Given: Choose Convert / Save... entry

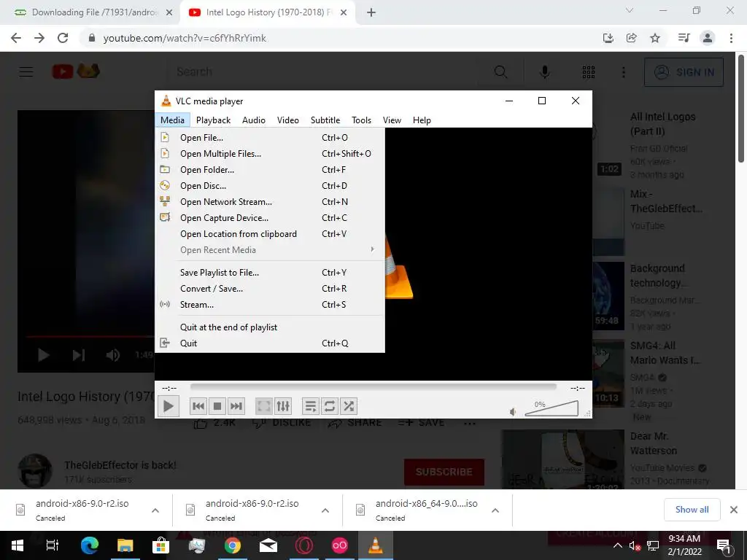Looking at the screenshot, I should pyautogui.click(x=270, y=289).
